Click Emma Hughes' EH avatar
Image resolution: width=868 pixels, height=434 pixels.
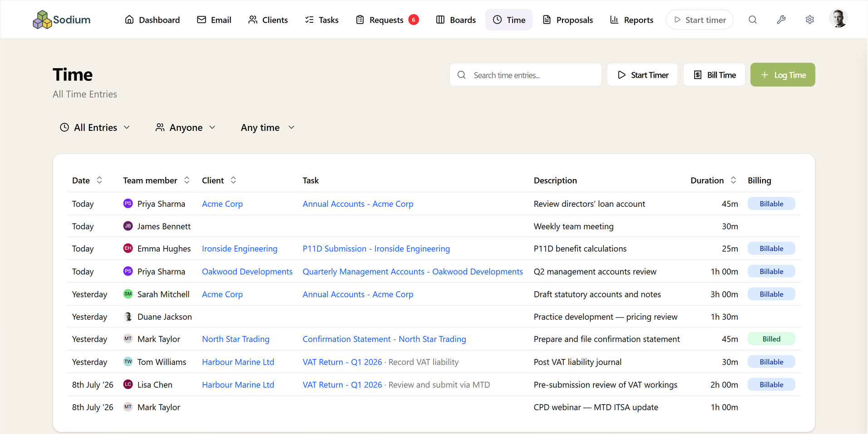128,248
